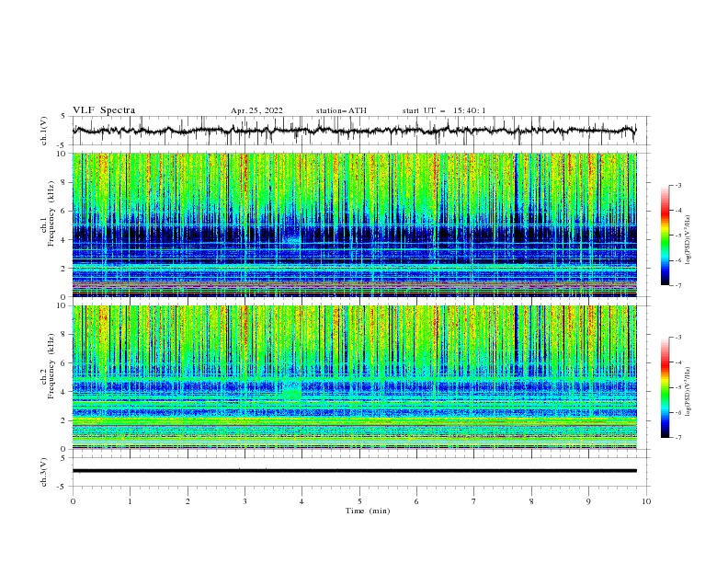Click the "ch.1(V)" axis label
728x563 pixels.
click(x=44, y=131)
